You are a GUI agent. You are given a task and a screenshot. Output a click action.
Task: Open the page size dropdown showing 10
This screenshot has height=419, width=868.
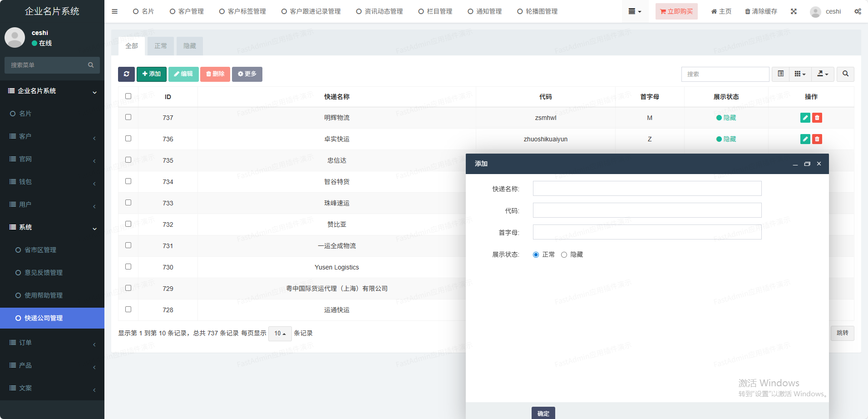tap(280, 334)
